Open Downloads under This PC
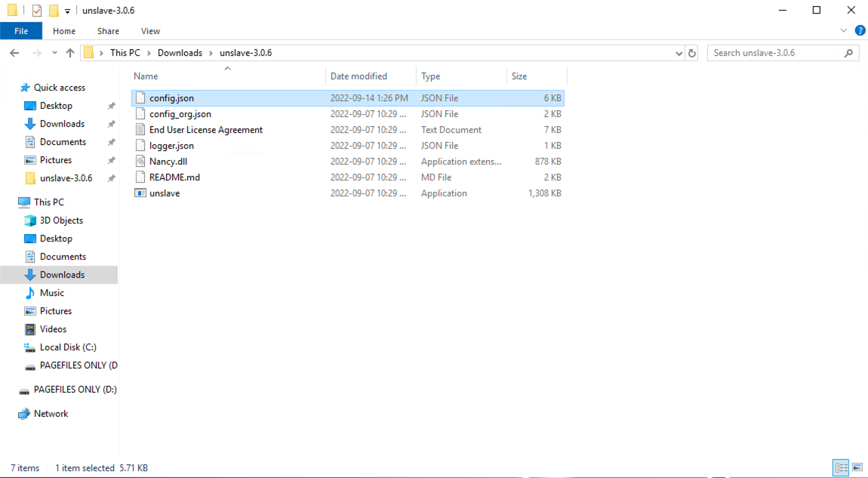This screenshot has height=478, width=868. (x=62, y=275)
